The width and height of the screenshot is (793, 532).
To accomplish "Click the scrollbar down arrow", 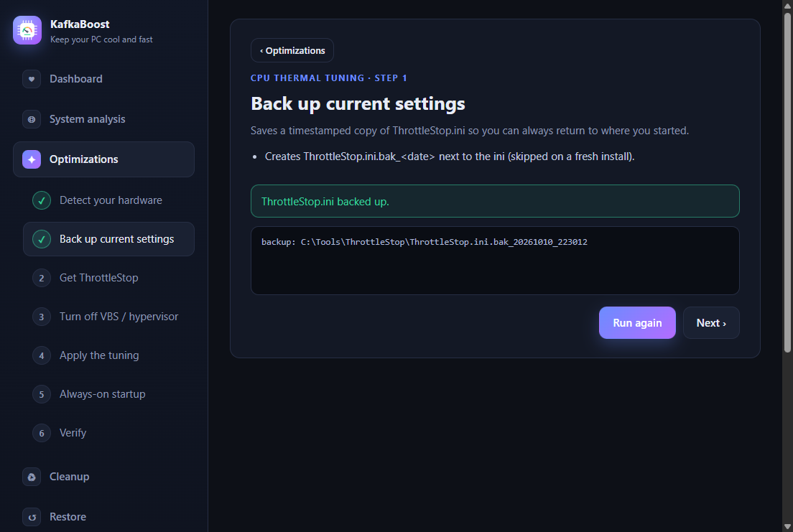I will coord(787,526).
